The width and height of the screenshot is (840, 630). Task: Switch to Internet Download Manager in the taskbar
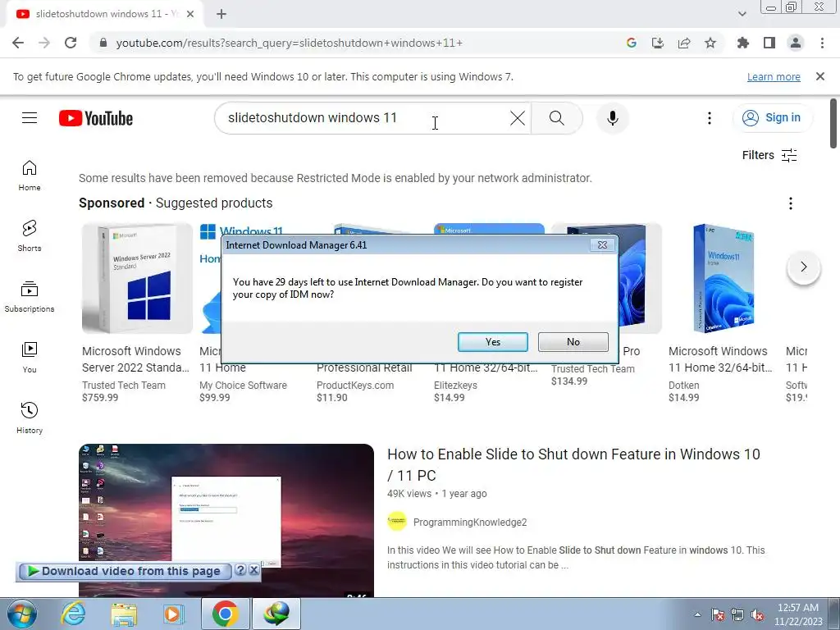pos(276,614)
